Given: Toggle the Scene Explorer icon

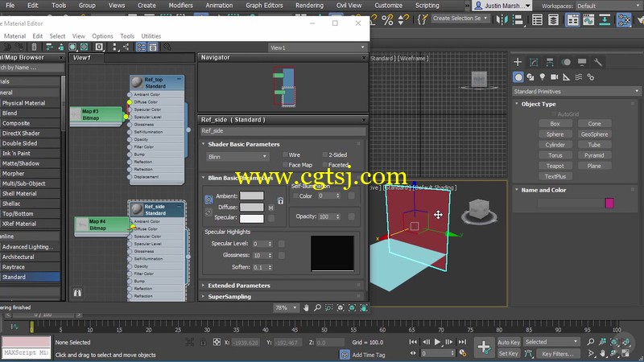Looking at the screenshot, I should pyautogui.click(x=537, y=19).
